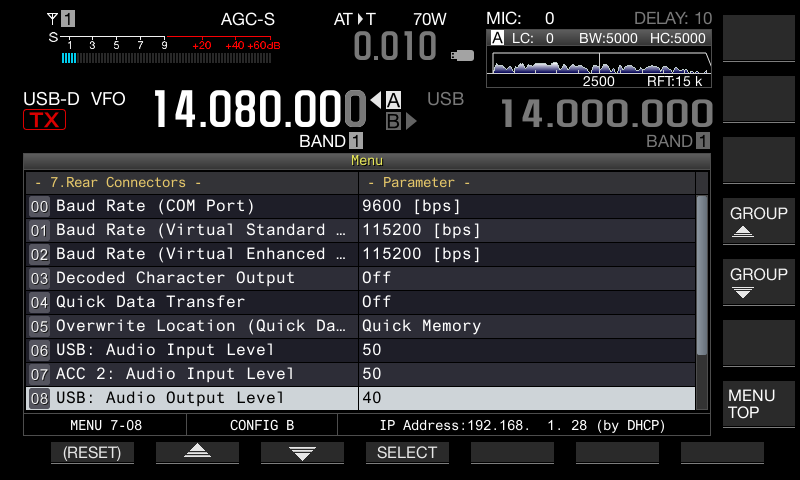
Task: Click the sub frequency 14.000.000 display
Action: tap(606, 113)
